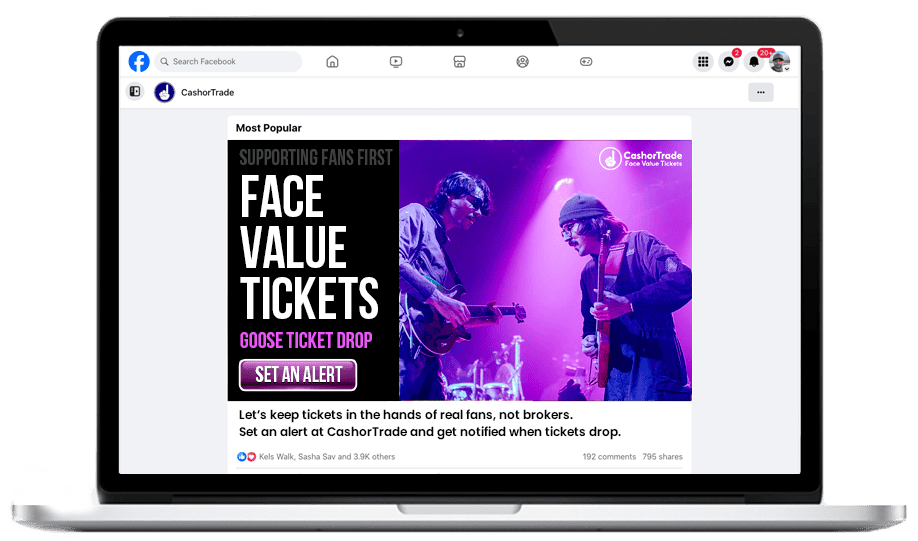
Task: Open the grid menu icon
Action: [x=703, y=62]
